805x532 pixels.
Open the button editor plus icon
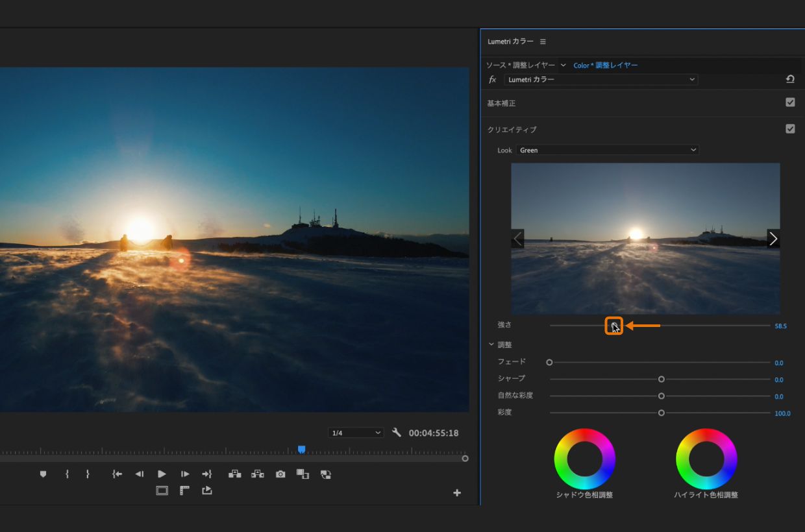point(457,493)
